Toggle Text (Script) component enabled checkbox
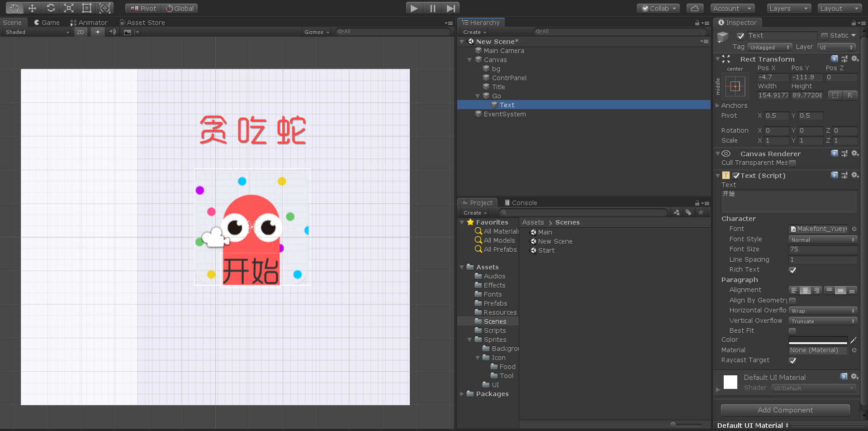868x431 pixels. [x=736, y=176]
